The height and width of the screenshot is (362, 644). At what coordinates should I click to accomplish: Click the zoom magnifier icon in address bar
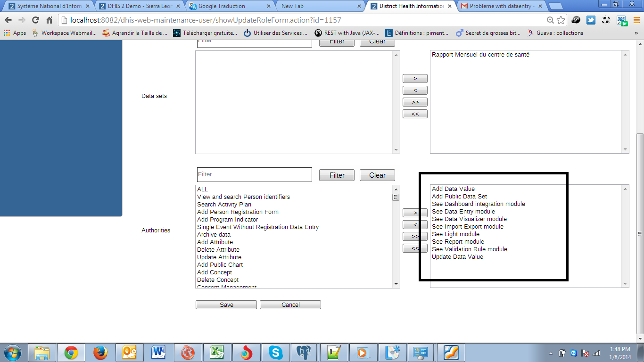550,20
